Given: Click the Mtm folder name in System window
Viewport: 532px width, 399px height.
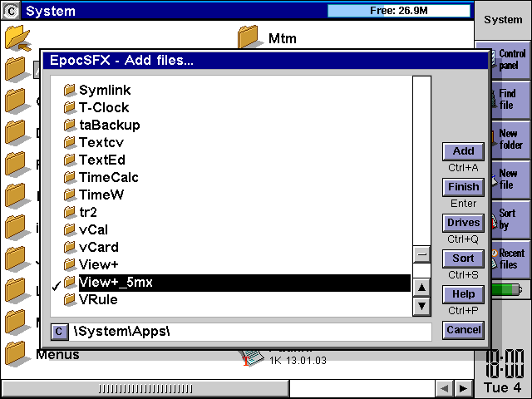Looking at the screenshot, I should 283,38.
